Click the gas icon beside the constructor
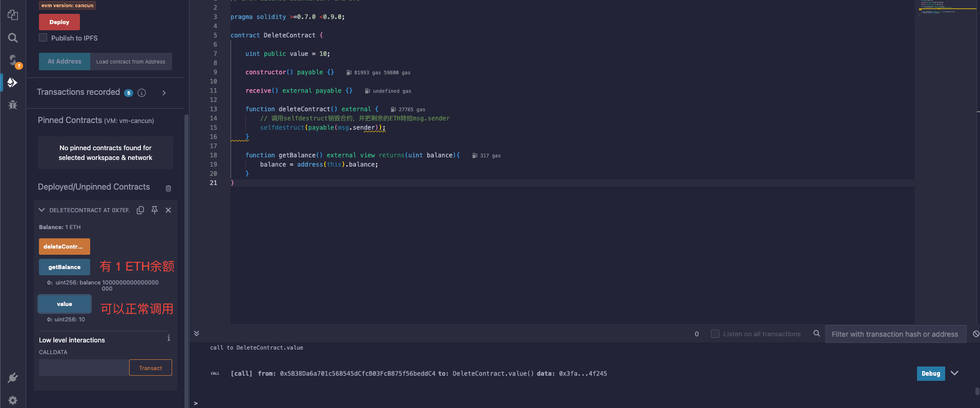The height and width of the screenshot is (408, 980). click(349, 73)
